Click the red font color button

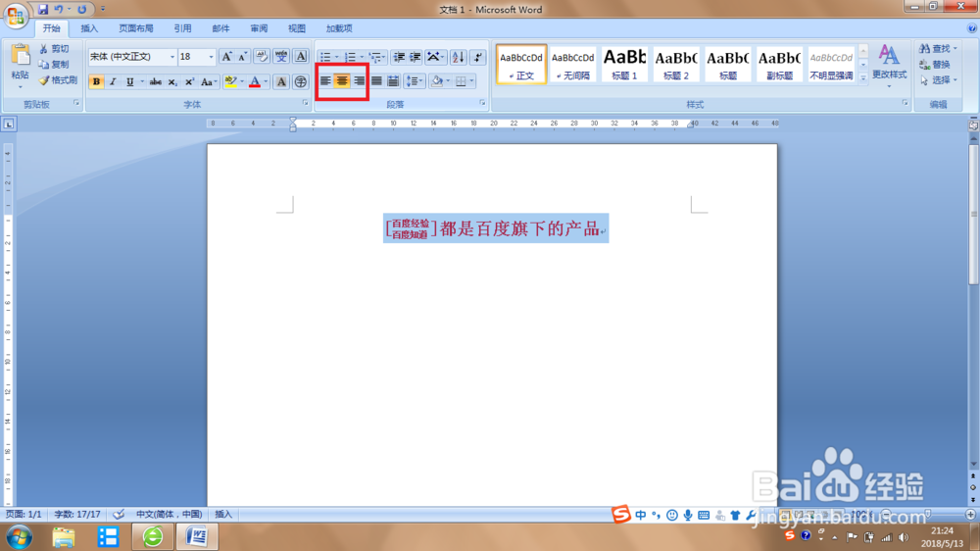click(255, 81)
